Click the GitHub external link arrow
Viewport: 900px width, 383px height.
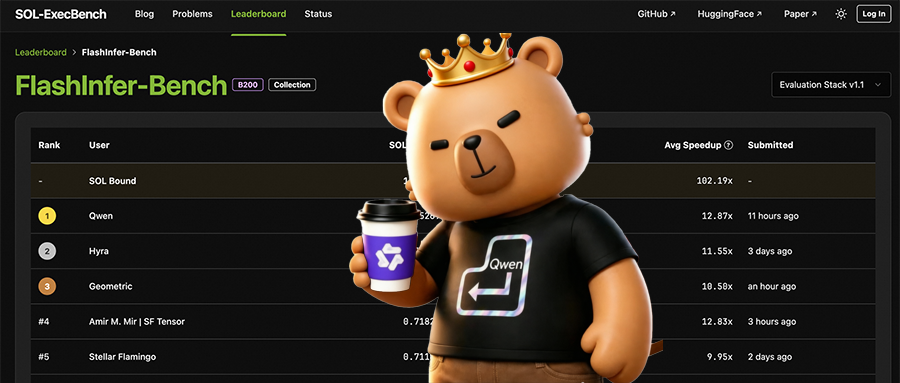coord(673,14)
